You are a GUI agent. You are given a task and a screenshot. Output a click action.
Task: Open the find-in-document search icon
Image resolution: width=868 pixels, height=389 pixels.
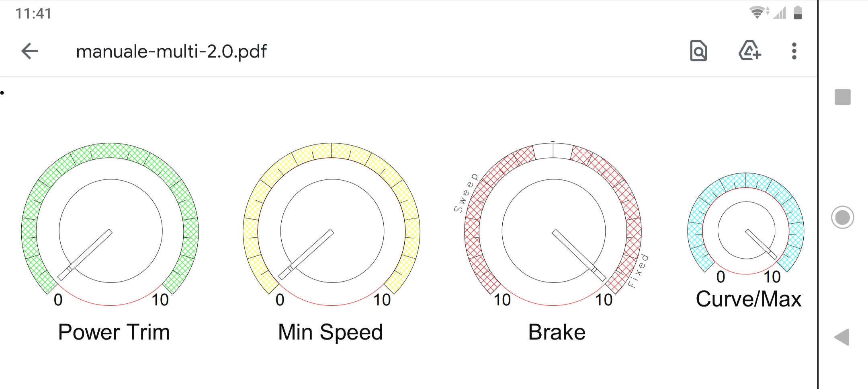pos(698,51)
